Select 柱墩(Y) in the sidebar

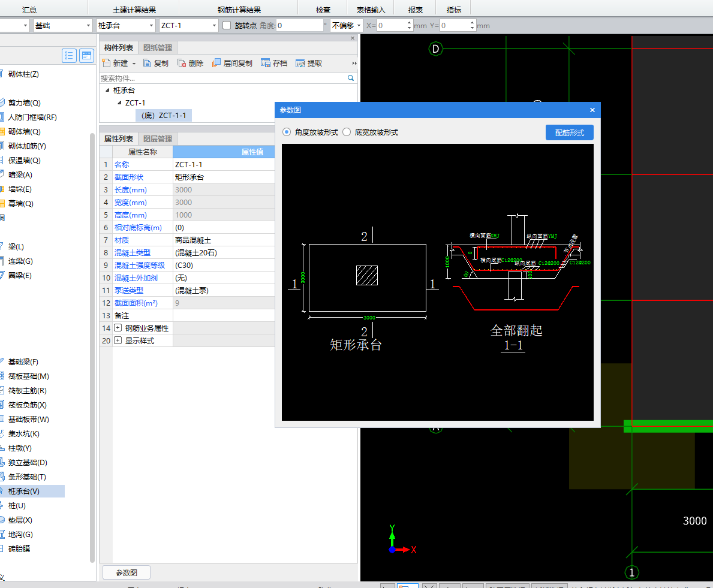point(20,448)
